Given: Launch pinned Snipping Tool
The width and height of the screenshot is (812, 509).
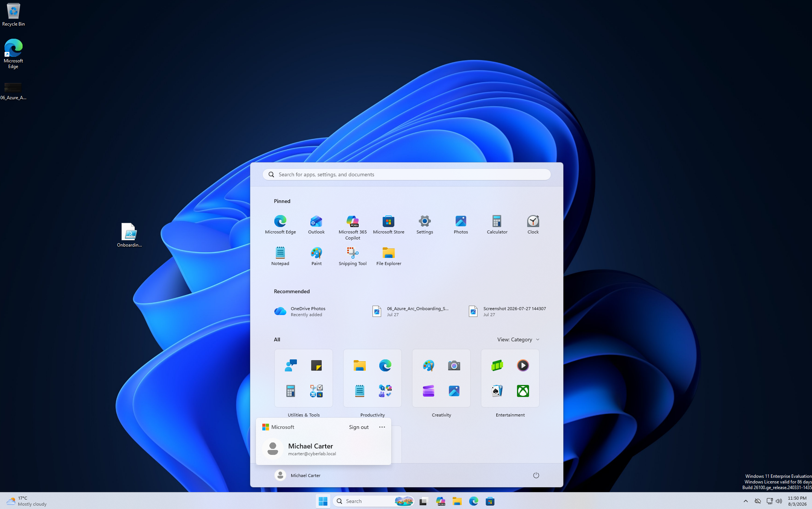Looking at the screenshot, I should click(x=353, y=256).
